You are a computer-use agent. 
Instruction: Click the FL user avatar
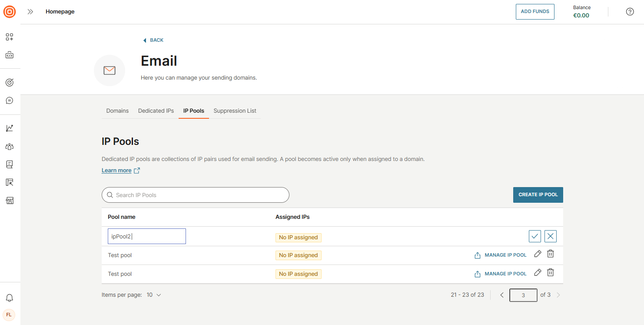[x=9, y=315]
